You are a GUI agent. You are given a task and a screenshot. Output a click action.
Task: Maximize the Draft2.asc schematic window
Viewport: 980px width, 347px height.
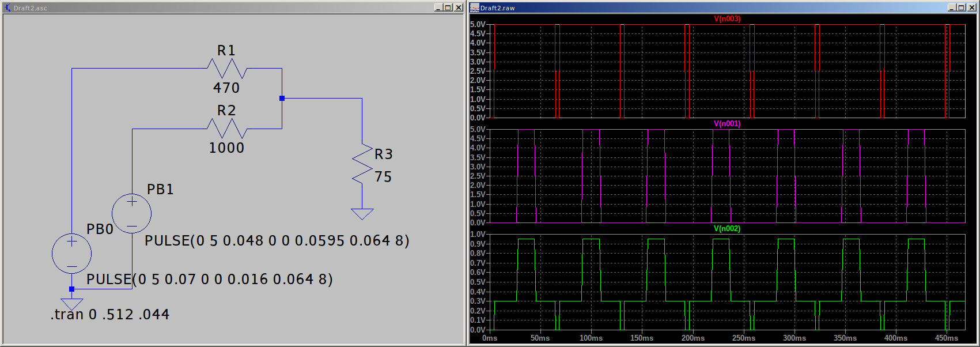(448, 7)
